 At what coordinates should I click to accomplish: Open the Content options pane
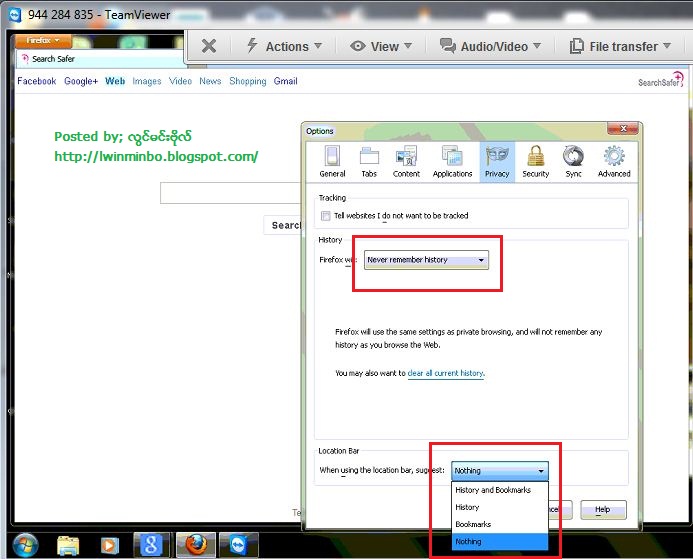point(406,162)
